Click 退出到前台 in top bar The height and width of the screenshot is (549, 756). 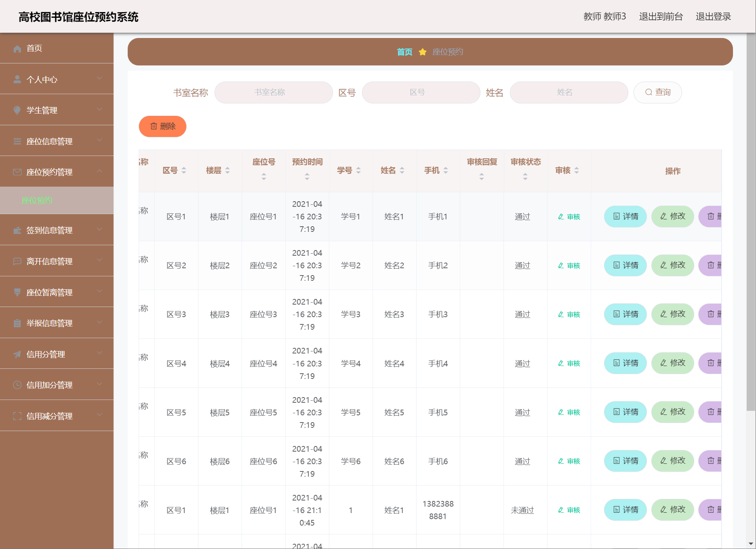point(661,17)
